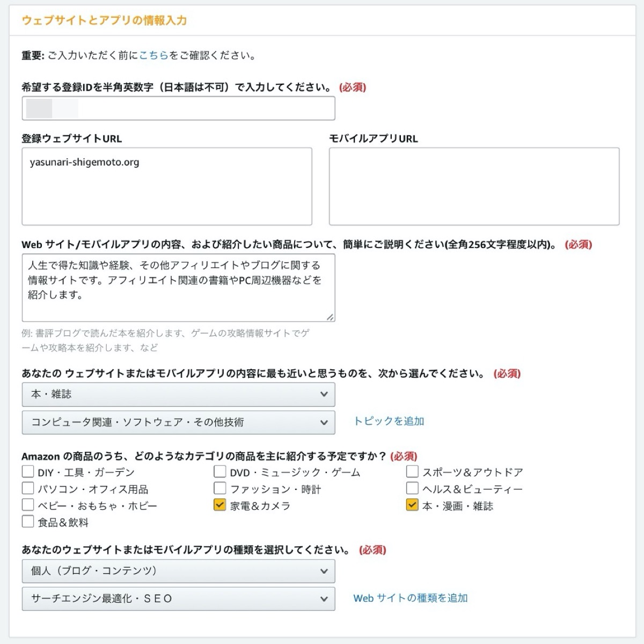Open the 個人（ブログ・コンテンツ） site type dropdown
Screen dimensions: 644x644
coord(179,571)
